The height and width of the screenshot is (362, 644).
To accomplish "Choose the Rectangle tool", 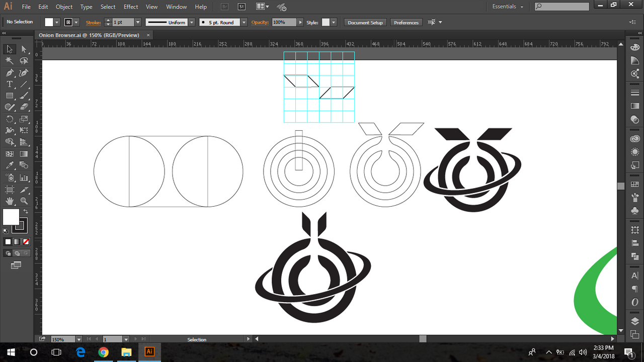I will (10, 96).
